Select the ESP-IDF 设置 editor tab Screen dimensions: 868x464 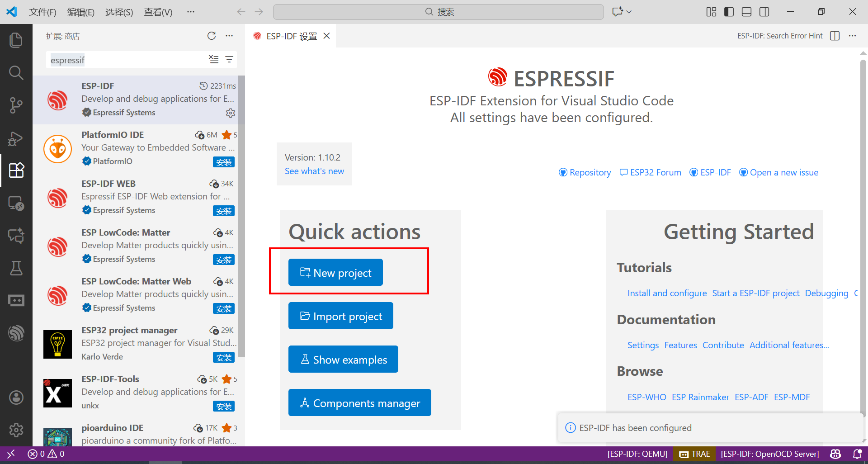click(x=291, y=36)
